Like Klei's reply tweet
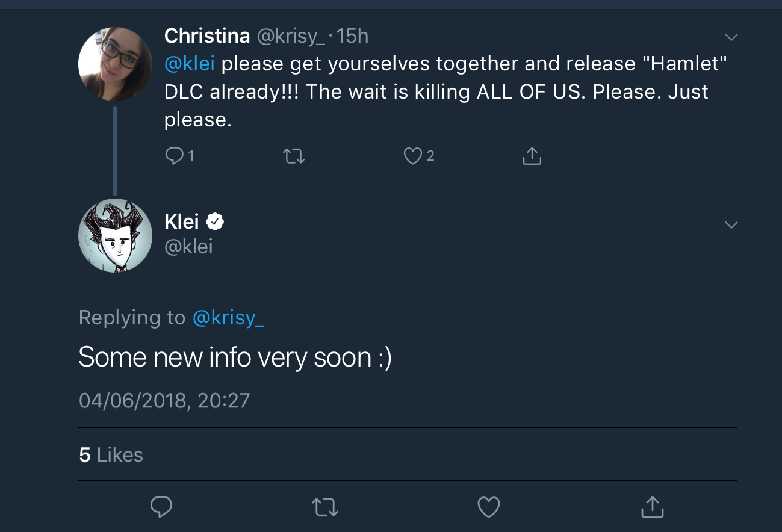 pyautogui.click(x=489, y=507)
